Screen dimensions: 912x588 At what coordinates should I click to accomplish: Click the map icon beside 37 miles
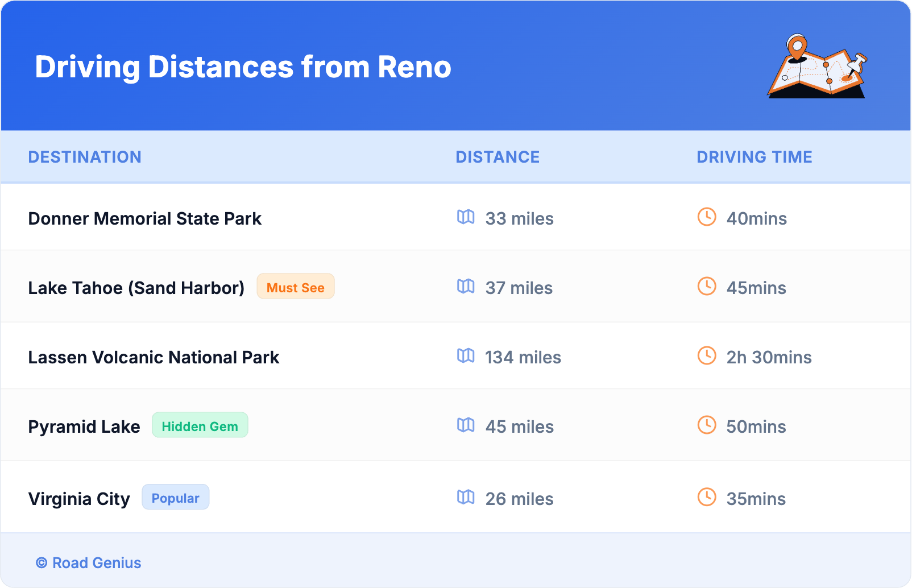pos(466,287)
